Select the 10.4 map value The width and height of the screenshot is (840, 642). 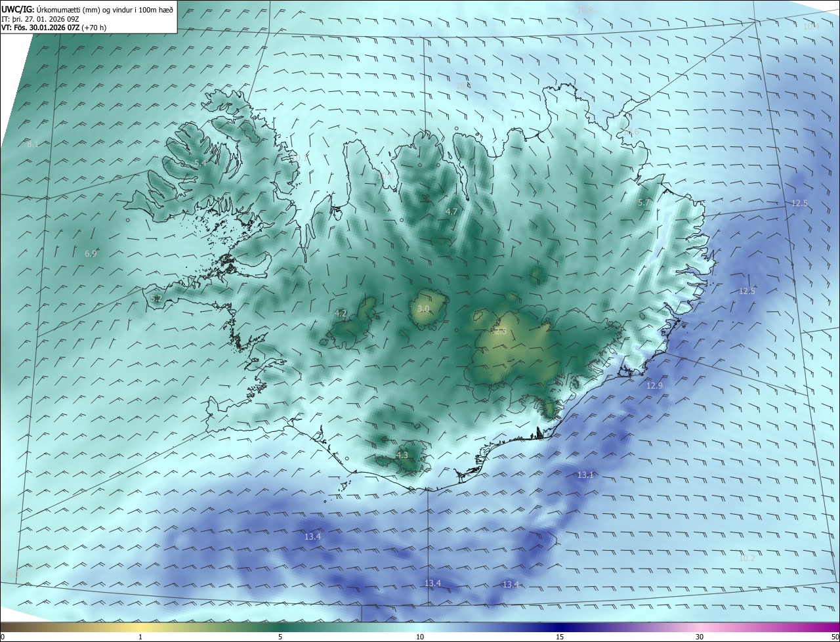[x=811, y=26]
